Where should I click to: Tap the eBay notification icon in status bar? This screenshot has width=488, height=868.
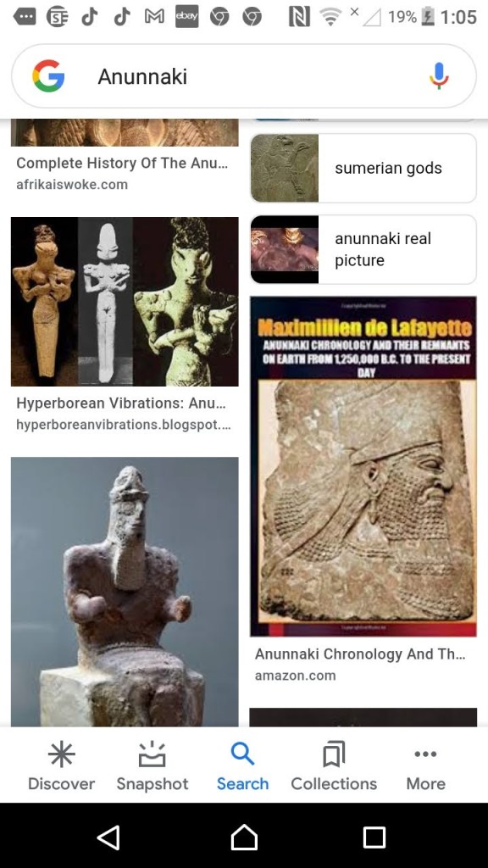coord(186,17)
